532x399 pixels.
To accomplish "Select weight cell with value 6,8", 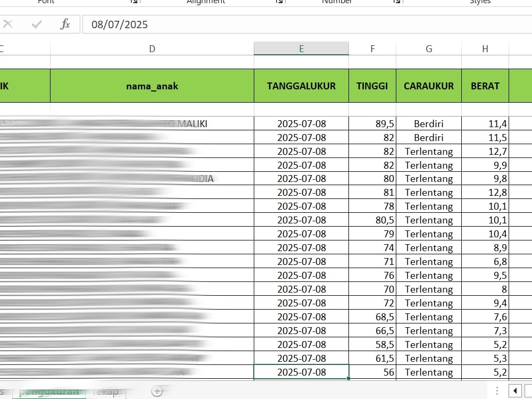I will point(485,261).
